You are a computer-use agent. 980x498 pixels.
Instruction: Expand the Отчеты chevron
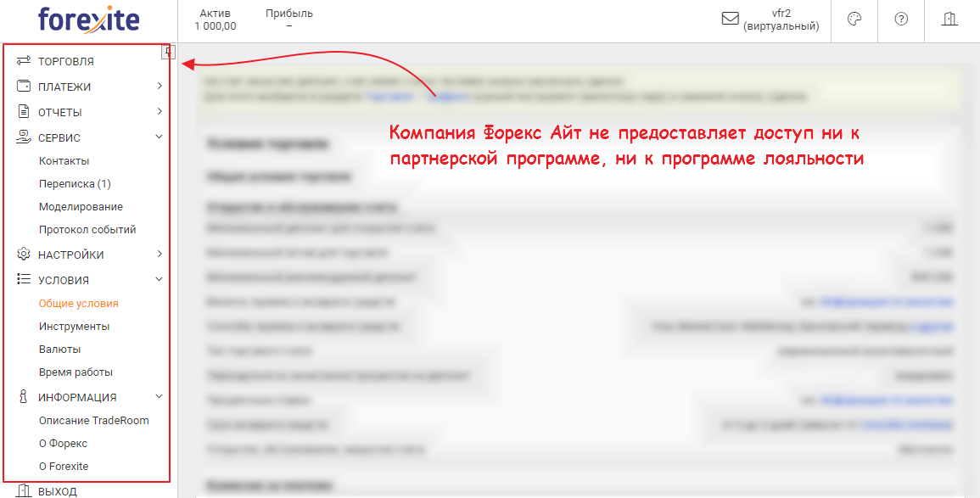[160, 112]
